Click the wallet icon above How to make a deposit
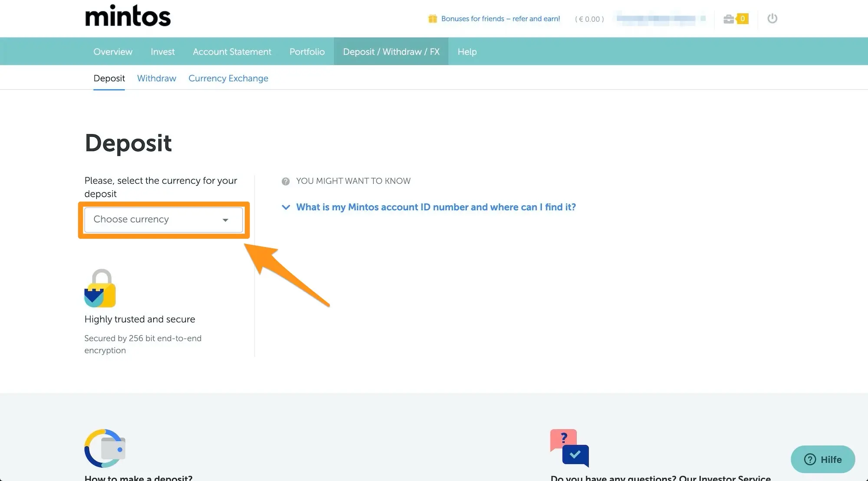The image size is (868, 481). [x=105, y=448]
